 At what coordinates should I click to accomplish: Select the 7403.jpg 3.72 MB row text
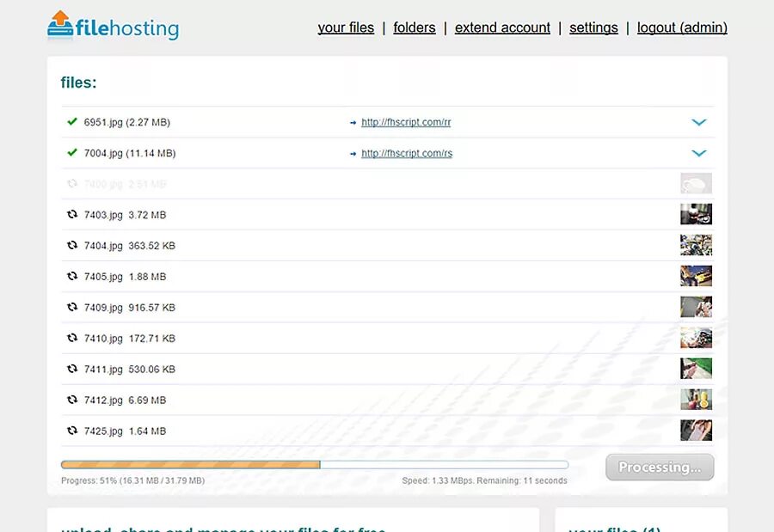(125, 215)
